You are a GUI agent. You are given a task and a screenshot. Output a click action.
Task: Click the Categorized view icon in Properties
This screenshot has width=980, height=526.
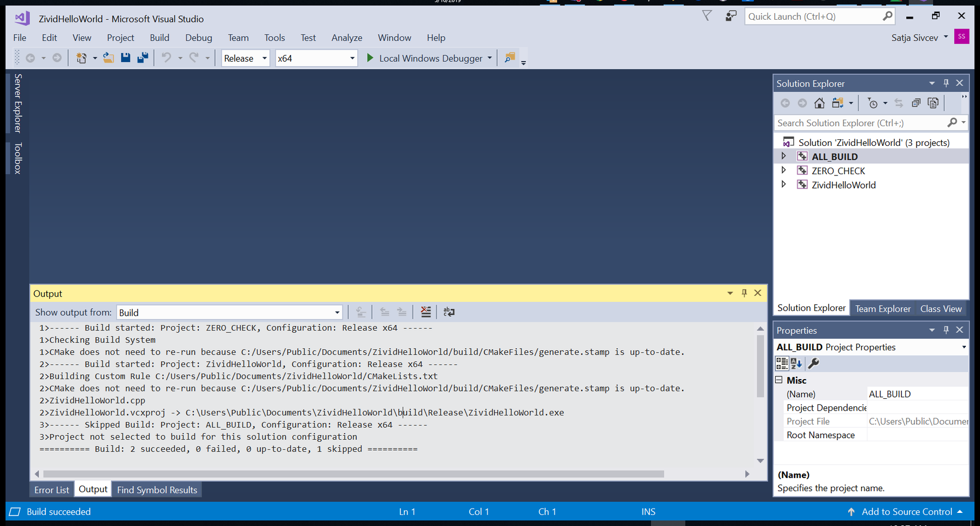[x=782, y=363]
